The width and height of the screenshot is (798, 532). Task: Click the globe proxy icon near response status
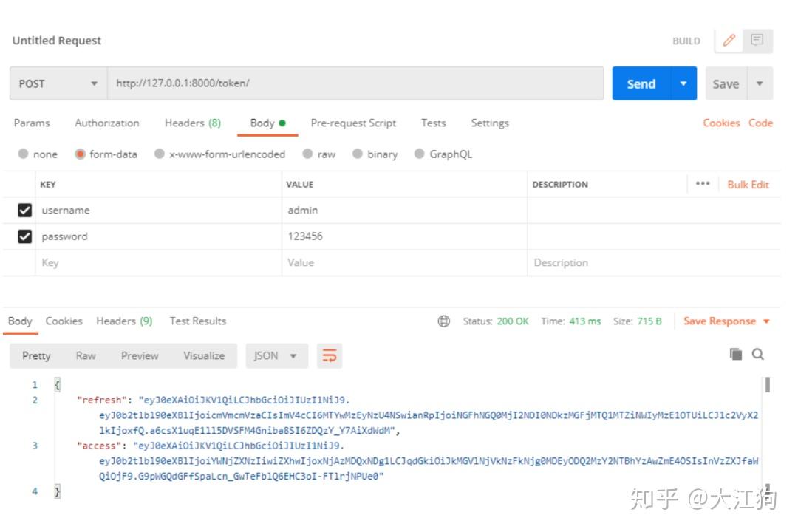[x=444, y=321]
